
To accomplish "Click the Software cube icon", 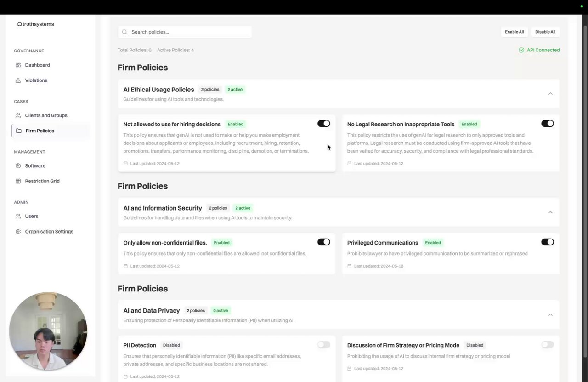I will click(x=18, y=166).
